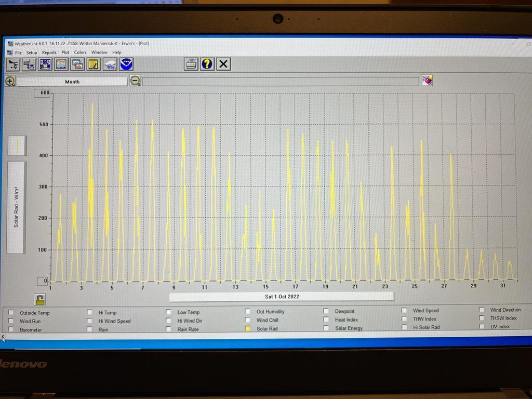
Task: Open the Help menu
Action: pos(117,52)
